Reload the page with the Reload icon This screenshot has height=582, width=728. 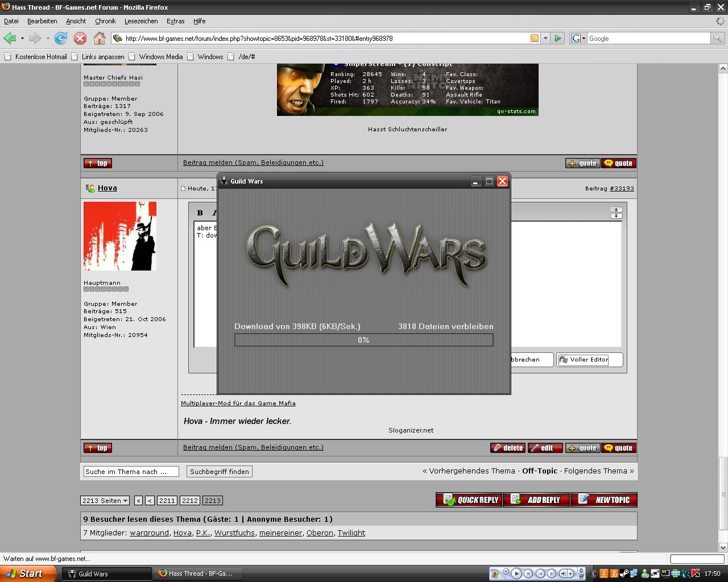tap(60, 38)
